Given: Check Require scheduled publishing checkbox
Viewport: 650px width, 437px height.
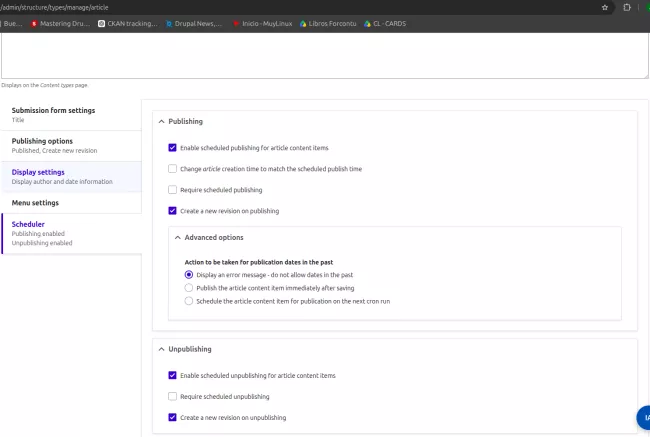Looking at the screenshot, I should point(172,190).
